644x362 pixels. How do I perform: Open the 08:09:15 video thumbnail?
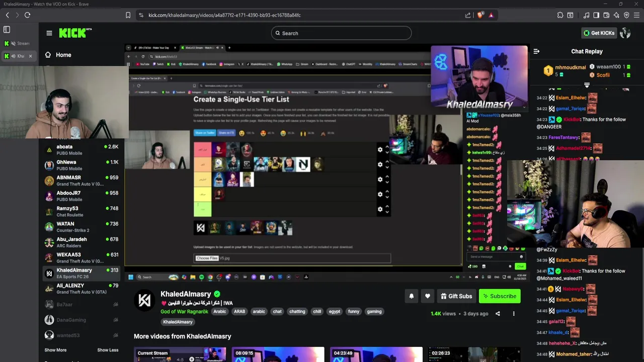[278, 354]
